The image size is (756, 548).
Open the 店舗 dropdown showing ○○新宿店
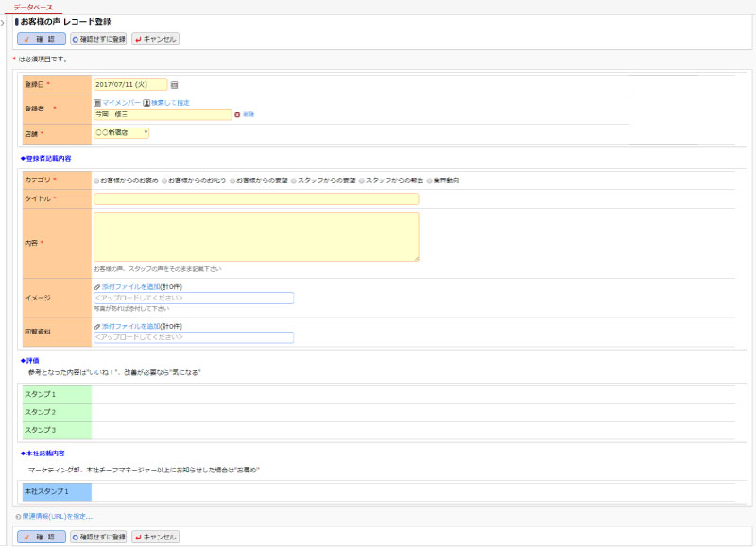(121, 133)
